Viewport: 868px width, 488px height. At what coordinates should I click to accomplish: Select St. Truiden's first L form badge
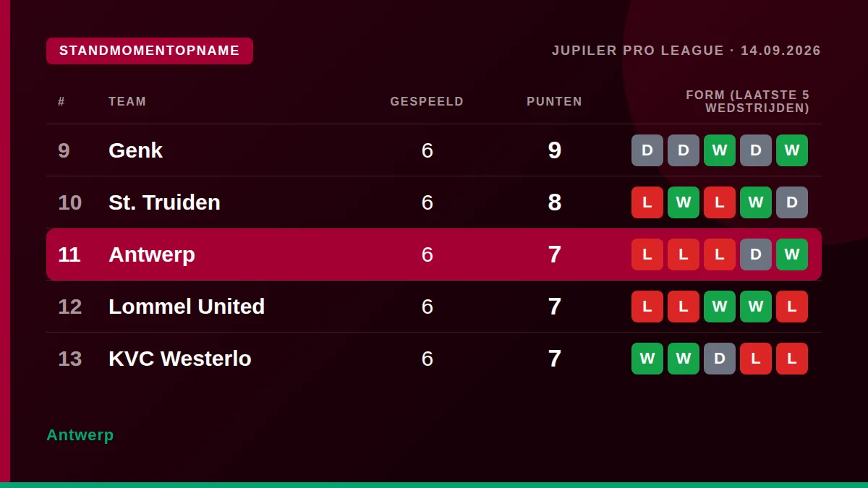pos(647,202)
